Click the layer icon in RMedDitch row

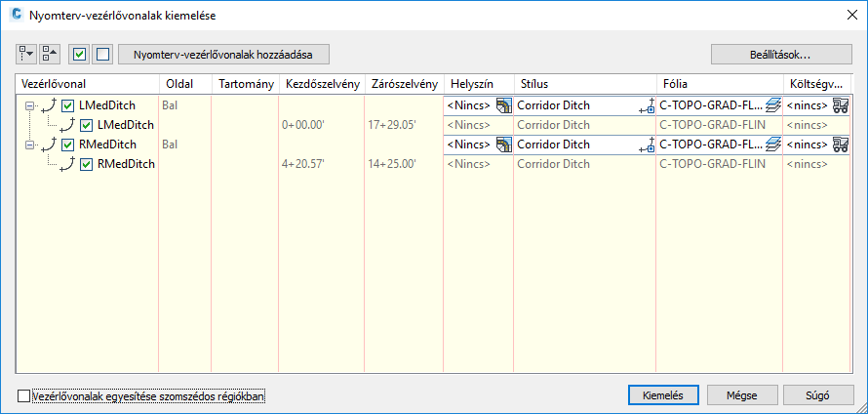click(x=773, y=145)
